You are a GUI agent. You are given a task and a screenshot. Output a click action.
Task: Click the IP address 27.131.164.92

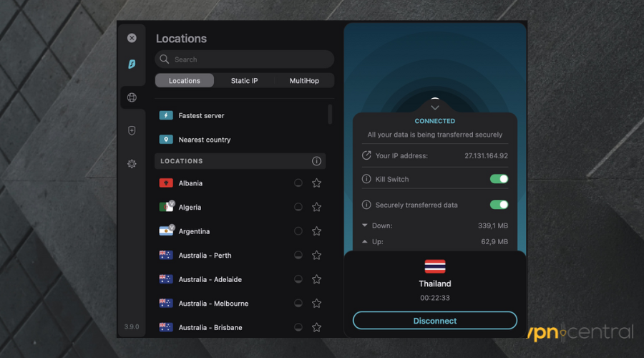pyautogui.click(x=487, y=156)
